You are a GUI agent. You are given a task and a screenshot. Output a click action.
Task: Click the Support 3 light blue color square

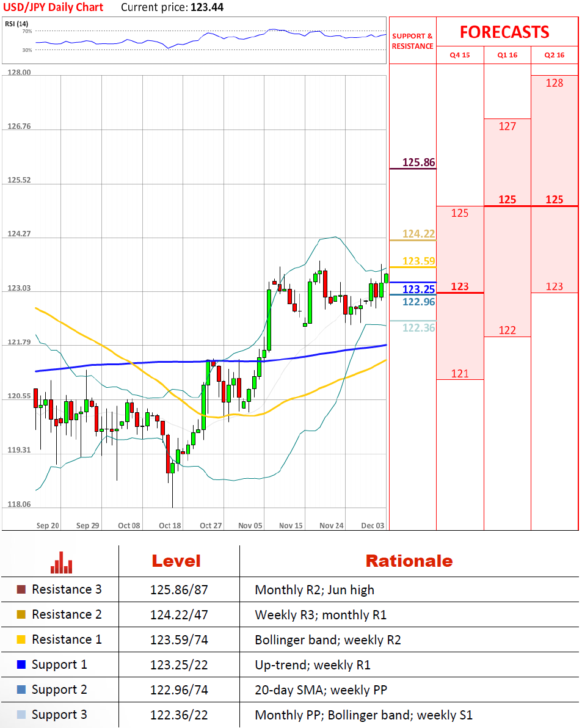(21, 715)
